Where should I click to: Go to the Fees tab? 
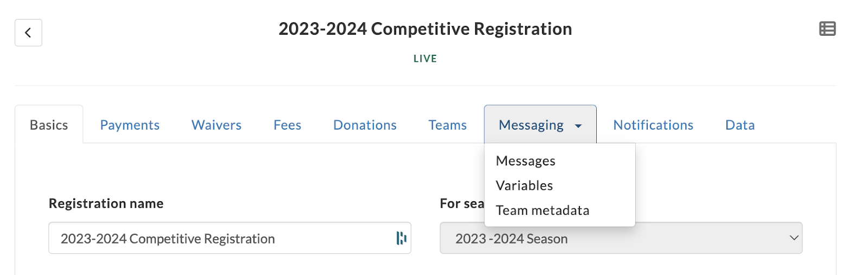click(287, 125)
